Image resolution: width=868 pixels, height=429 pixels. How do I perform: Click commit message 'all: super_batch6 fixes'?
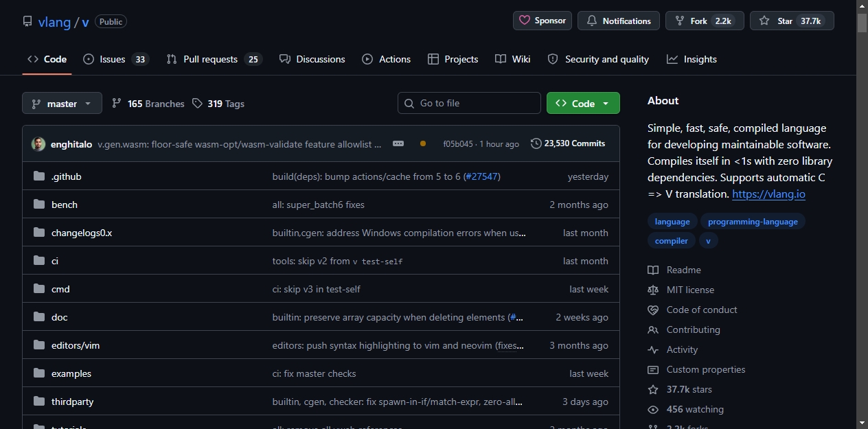click(x=319, y=205)
